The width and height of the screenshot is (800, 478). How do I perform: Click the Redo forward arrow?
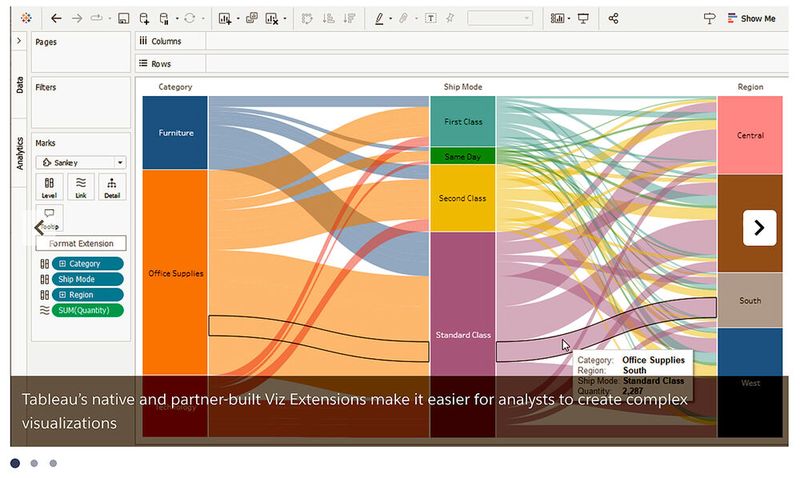point(77,18)
